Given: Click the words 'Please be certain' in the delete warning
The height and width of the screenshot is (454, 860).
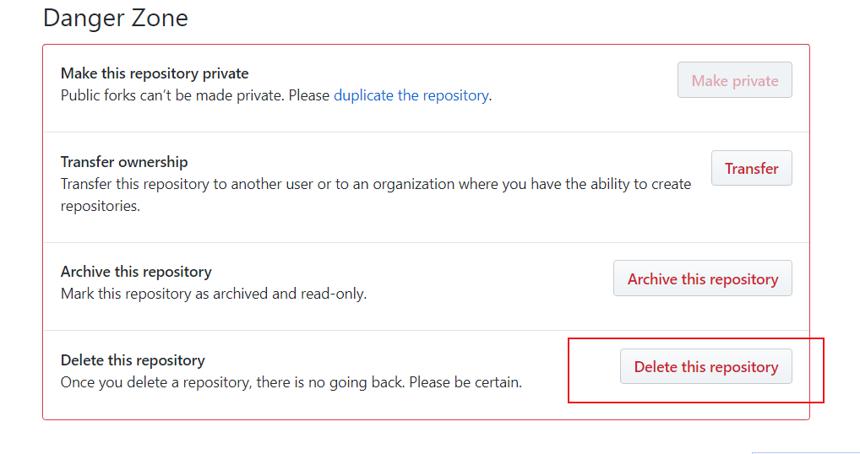Looking at the screenshot, I should pyautogui.click(x=465, y=382).
